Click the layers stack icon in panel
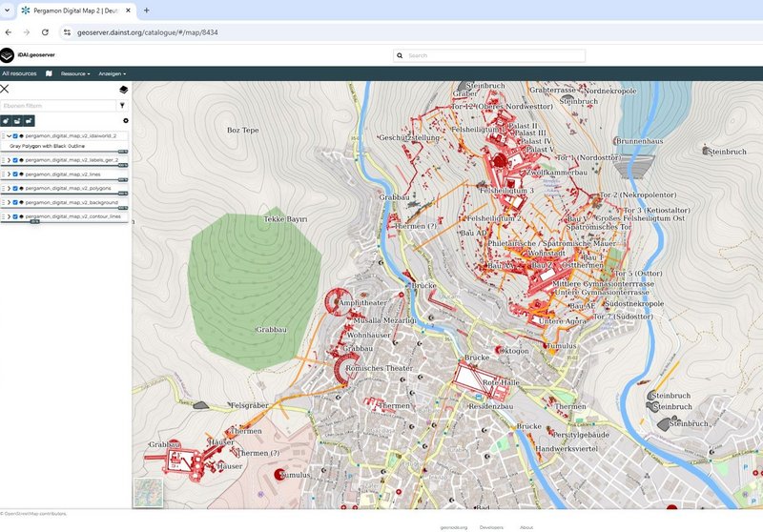This screenshot has height=532, width=763. (x=123, y=89)
